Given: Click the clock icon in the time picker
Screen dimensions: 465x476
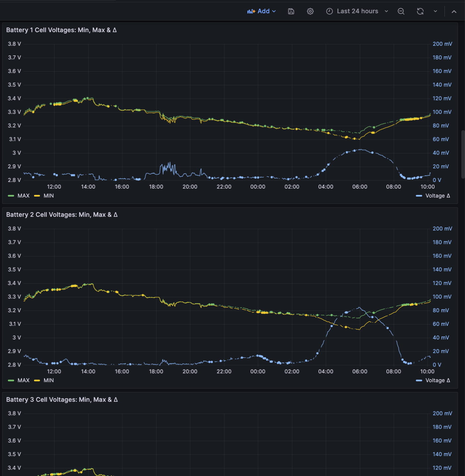Looking at the screenshot, I should click(x=330, y=11).
